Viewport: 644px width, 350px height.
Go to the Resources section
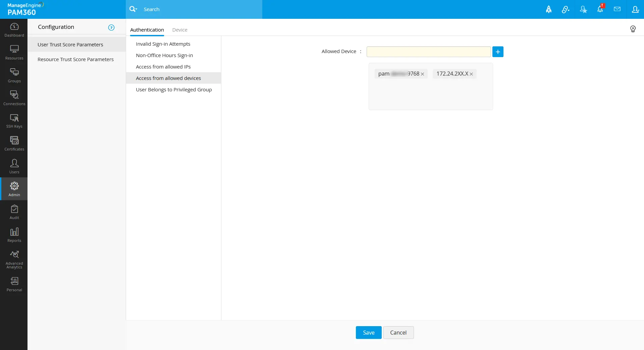[x=14, y=53]
